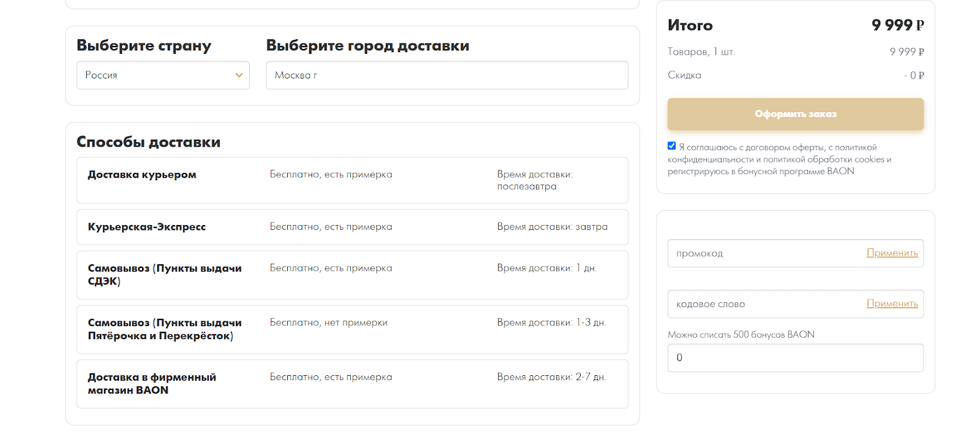The image size is (980, 439).
Task: Choose the Курьерская-Экспресс delivery option
Action: [147, 227]
